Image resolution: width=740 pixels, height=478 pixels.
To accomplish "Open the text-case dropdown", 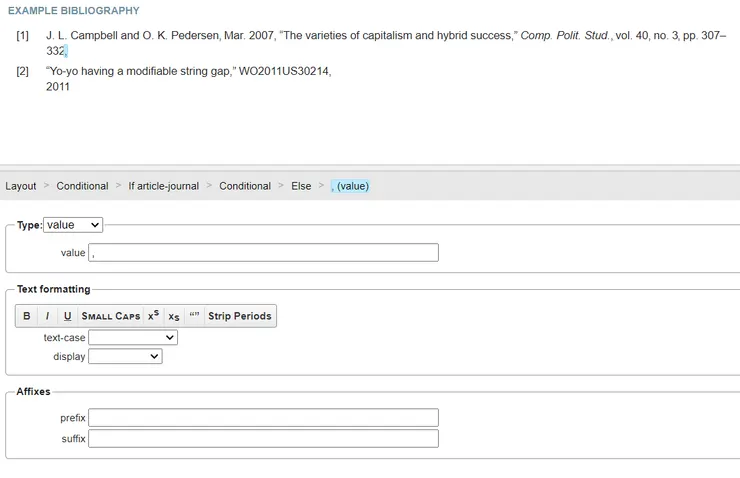I will coord(133,338).
